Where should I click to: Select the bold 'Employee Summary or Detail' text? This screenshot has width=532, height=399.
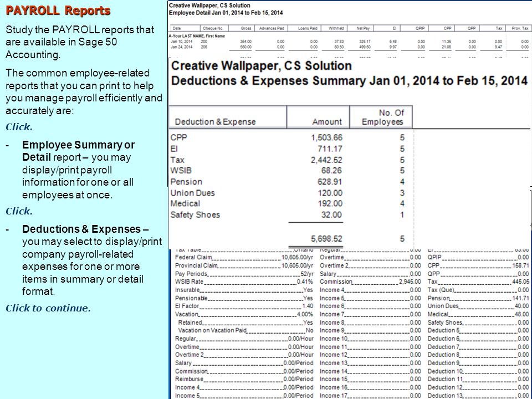(78, 151)
